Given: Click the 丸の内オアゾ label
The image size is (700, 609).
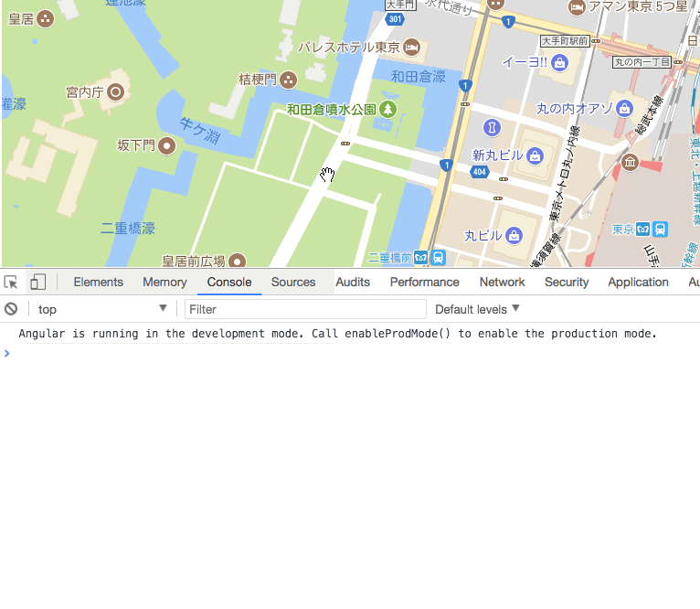Looking at the screenshot, I should point(575,108).
